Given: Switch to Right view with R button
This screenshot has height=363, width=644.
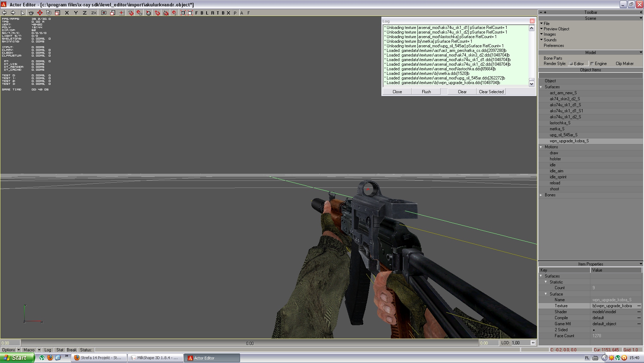Looking at the screenshot, I should [x=213, y=13].
